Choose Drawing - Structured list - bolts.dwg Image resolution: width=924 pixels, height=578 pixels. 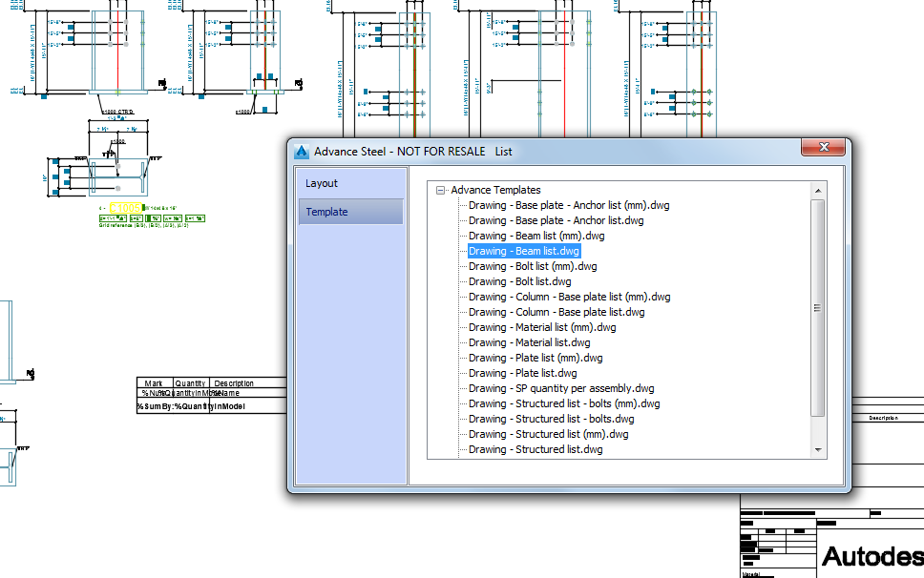[x=551, y=420]
